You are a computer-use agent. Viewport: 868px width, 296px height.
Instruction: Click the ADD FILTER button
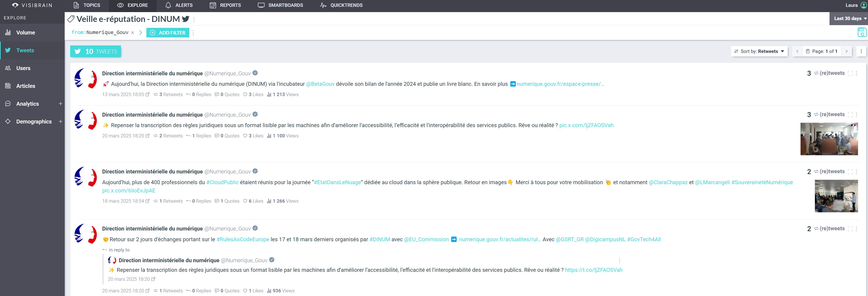coord(167,33)
